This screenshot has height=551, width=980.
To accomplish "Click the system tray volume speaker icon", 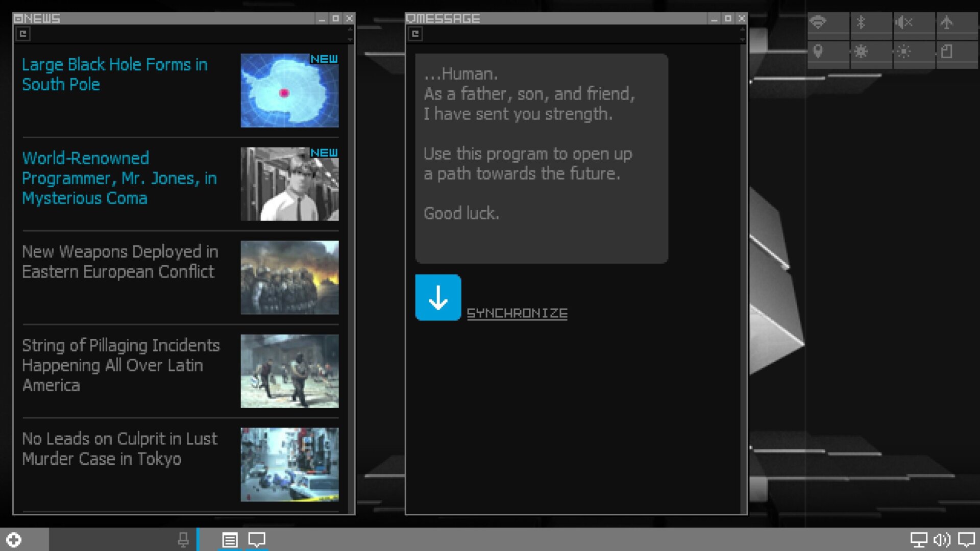I will (942, 540).
